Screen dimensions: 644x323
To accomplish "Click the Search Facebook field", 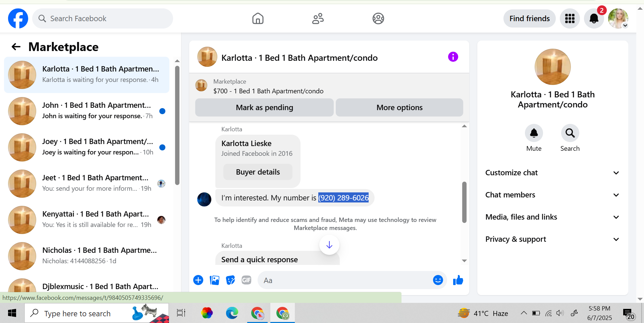I will [x=103, y=18].
